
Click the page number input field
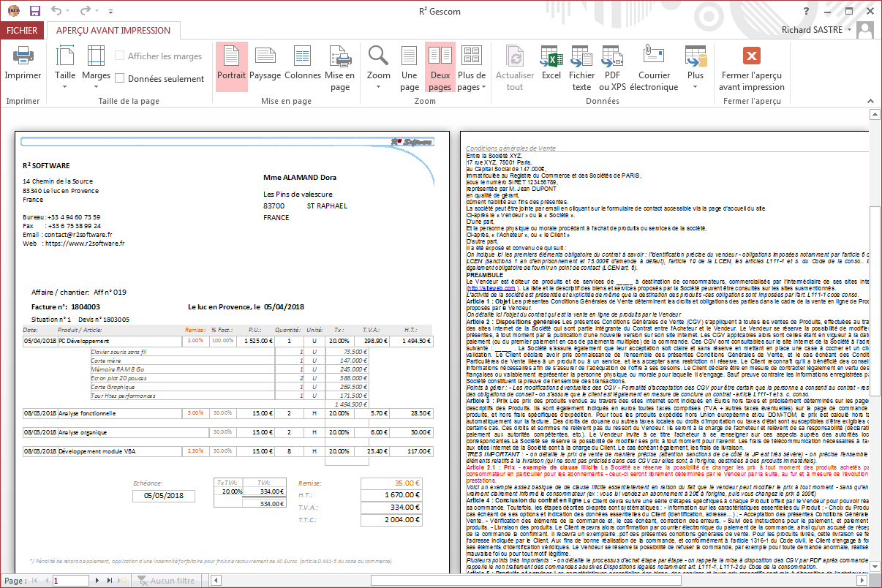pos(70,581)
